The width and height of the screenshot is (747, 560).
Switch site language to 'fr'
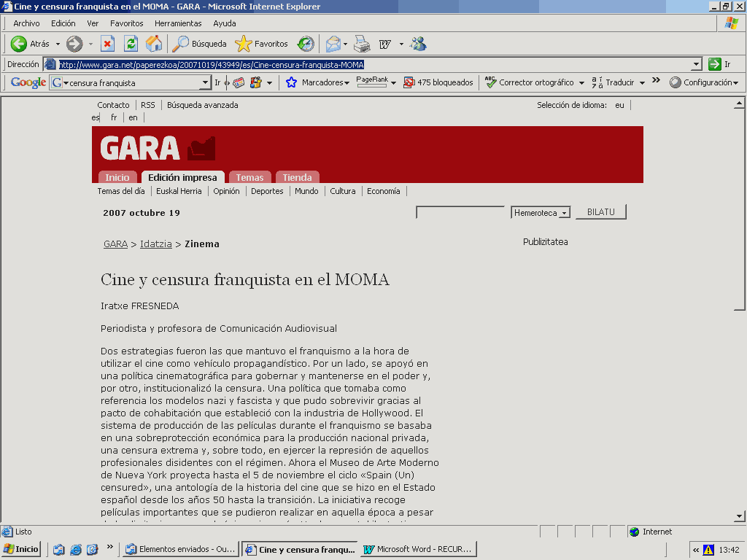click(114, 117)
